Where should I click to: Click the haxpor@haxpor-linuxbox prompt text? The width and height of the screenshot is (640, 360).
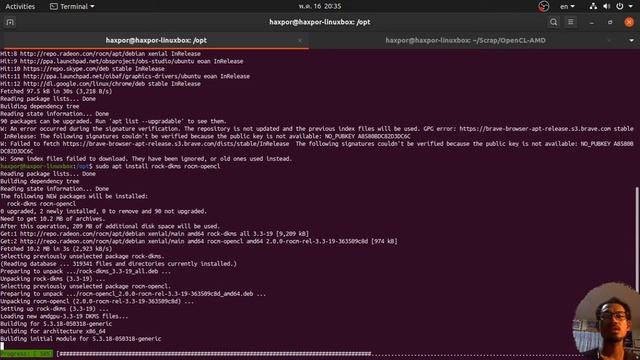(37, 166)
